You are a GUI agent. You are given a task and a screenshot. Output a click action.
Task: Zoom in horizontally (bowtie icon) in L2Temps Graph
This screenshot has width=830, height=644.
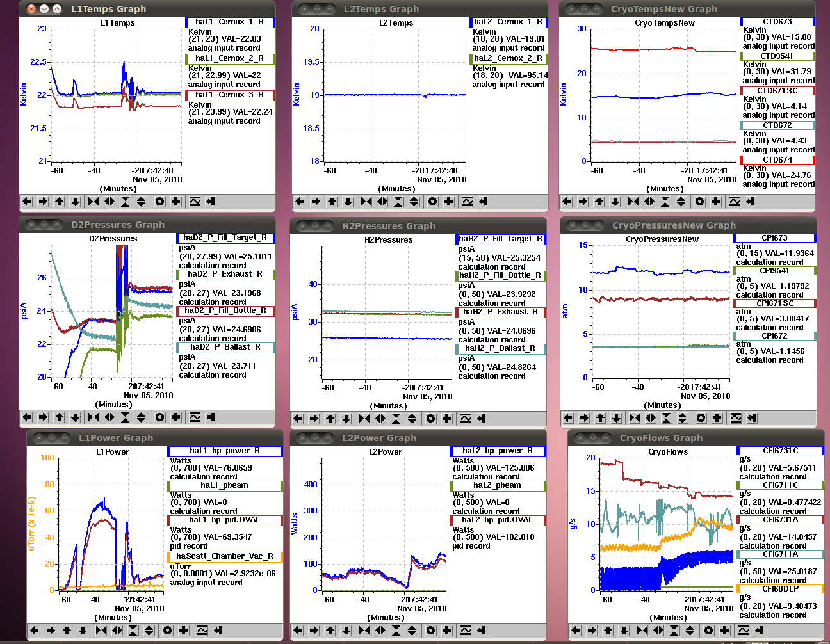coord(366,202)
